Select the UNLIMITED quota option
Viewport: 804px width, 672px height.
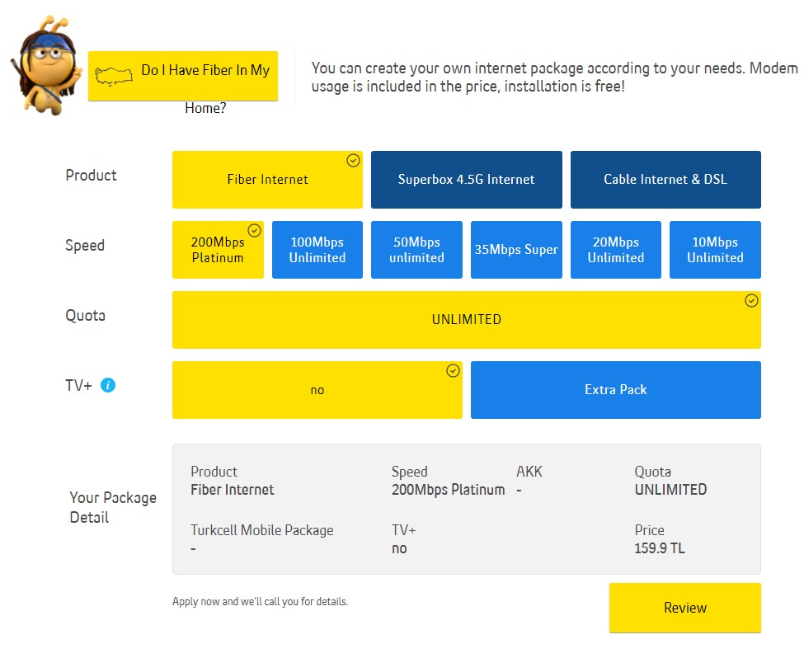pyautogui.click(x=466, y=320)
